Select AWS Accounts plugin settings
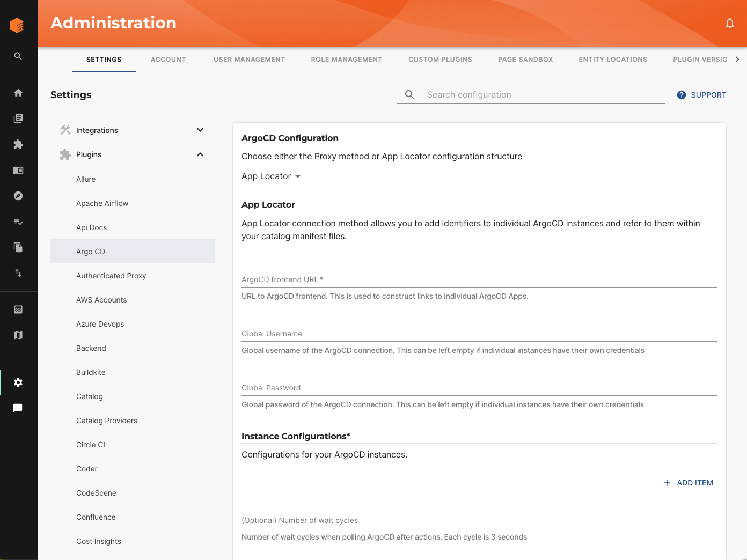Image resolution: width=747 pixels, height=560 pixels. [x=133, y=300]
